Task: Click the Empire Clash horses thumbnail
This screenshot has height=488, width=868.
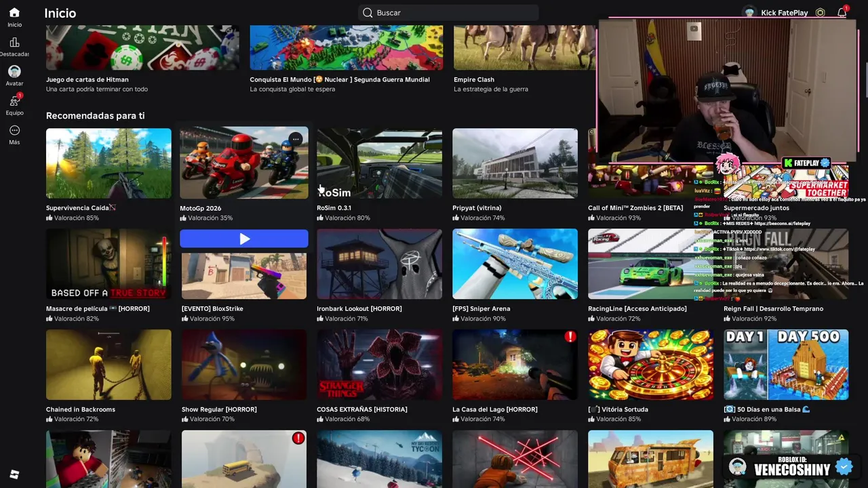Action: coord(525,47)
